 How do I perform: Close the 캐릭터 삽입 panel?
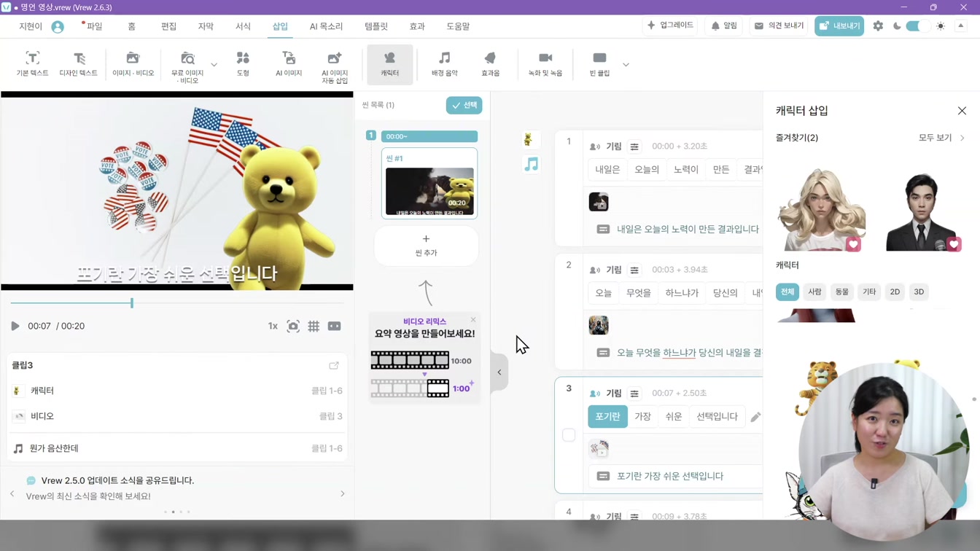(x=962, y=111)
